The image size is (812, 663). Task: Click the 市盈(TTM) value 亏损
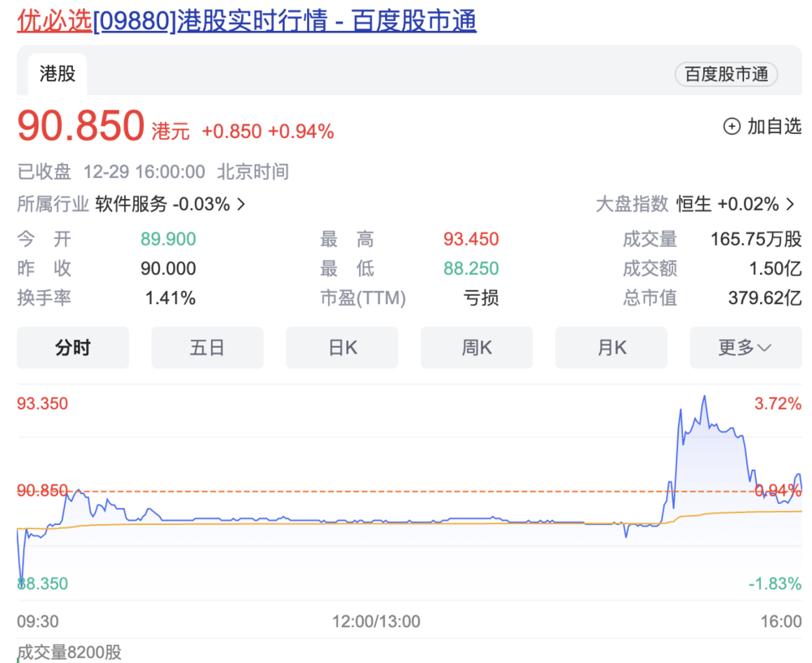(481, 298)
